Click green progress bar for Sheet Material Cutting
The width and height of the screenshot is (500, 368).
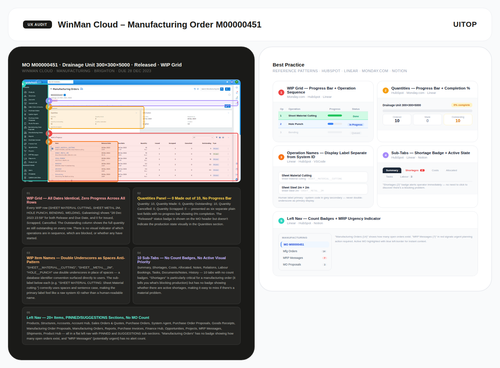click(335, 116)
